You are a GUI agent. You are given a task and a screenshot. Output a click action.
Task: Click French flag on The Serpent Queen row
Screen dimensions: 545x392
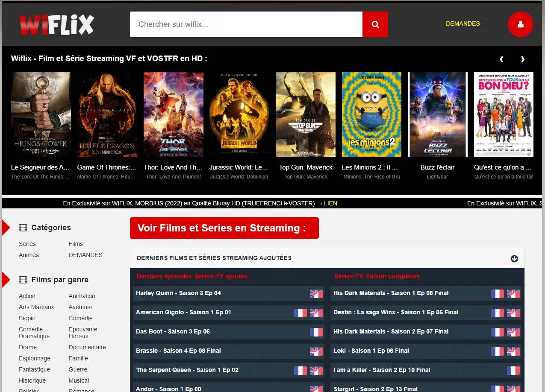300,371
